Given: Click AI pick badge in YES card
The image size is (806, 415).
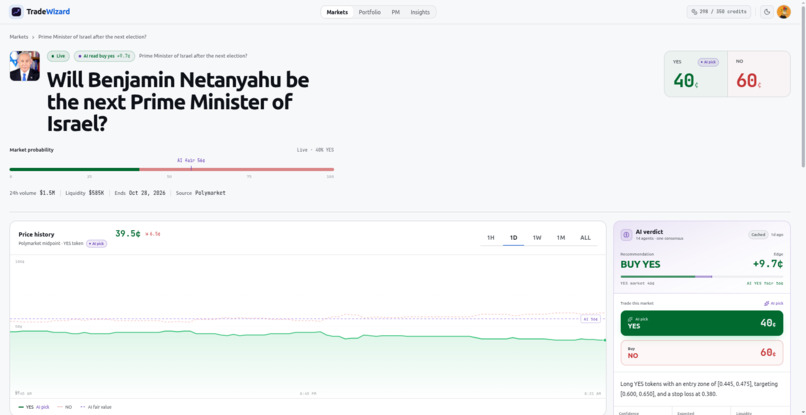Looking at the screenshot, I should click(708, 62).
